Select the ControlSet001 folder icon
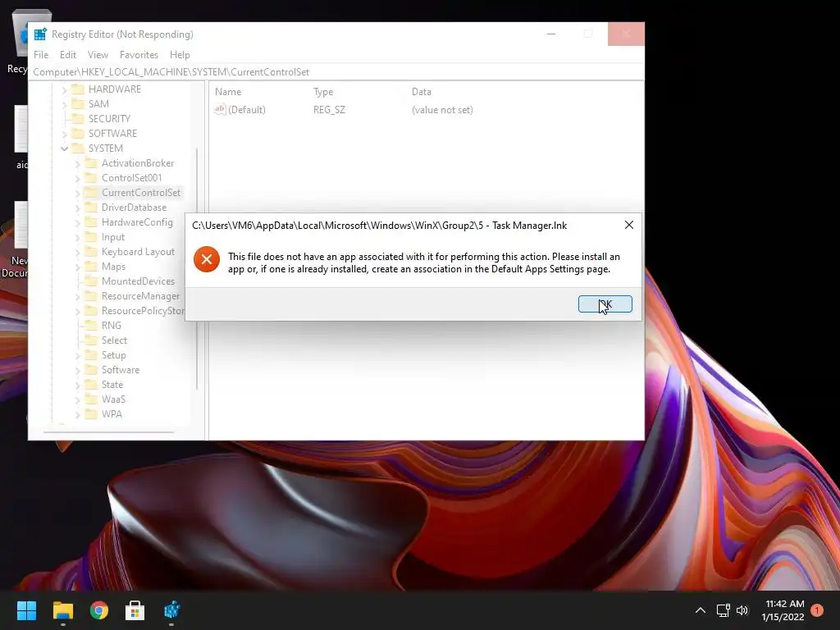The image size is (840, 630). click(92, 177)
